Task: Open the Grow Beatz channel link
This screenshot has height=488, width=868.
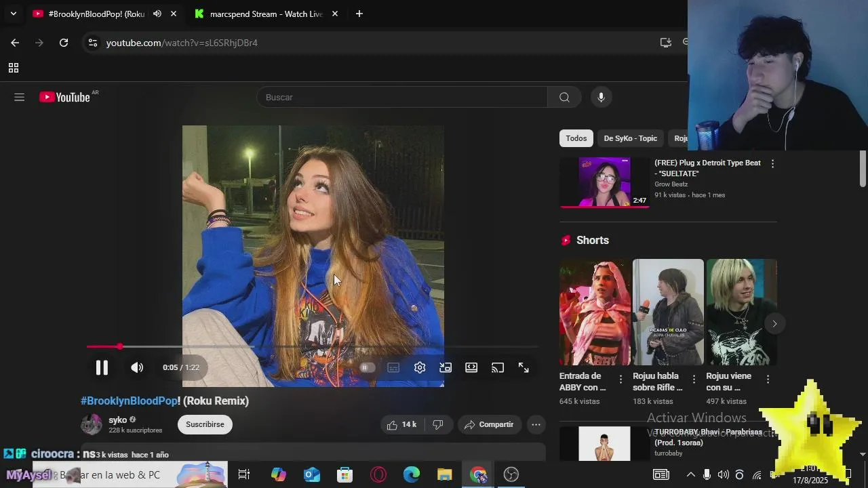Action: pyautogui.click(x=671, y=184)
